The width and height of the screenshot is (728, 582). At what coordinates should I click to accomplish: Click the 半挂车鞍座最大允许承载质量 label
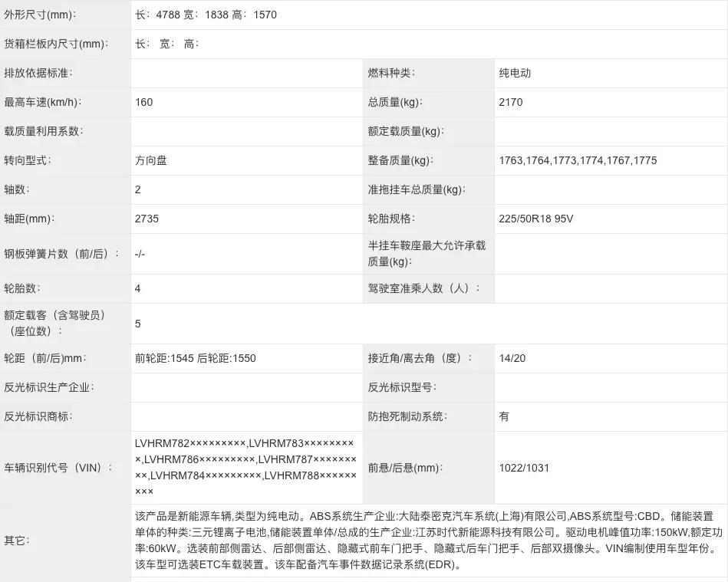point(427,254)
